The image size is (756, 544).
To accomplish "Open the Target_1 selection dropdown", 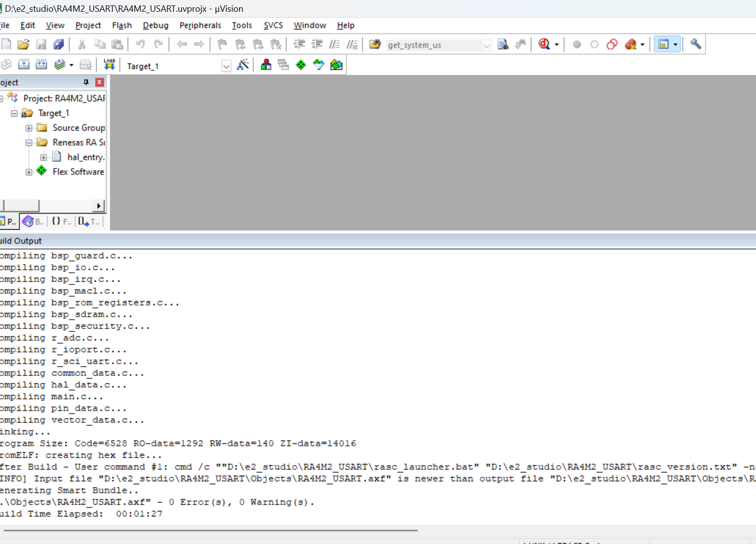I will point(226,66).
